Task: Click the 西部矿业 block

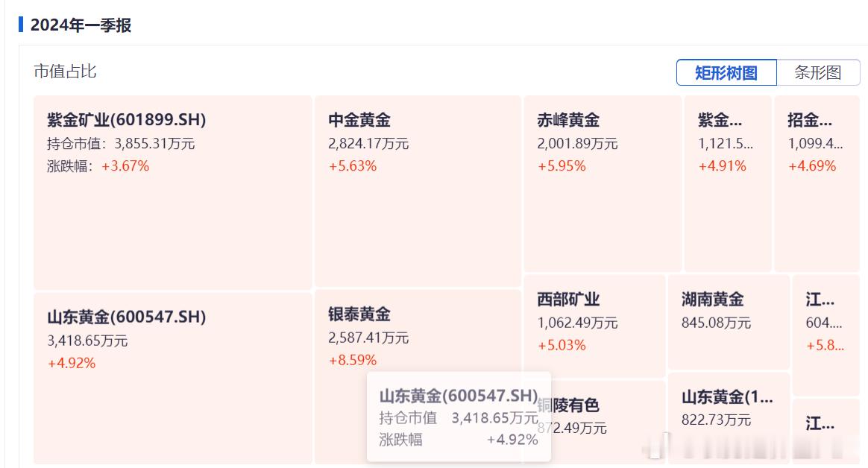Action: coord(594,325)
